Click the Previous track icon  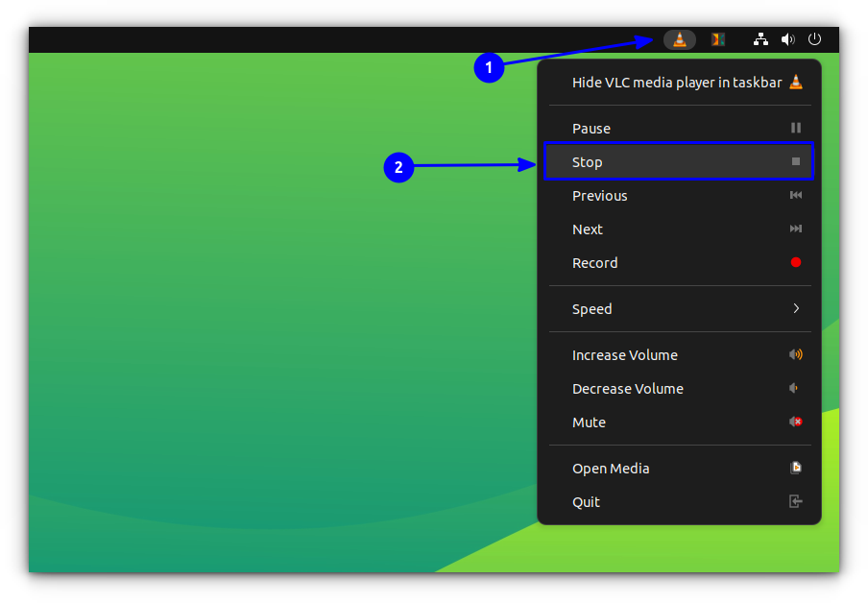[x=795, y=195]
